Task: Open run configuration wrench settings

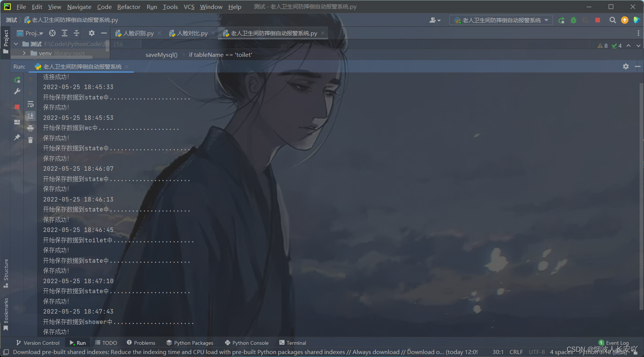Action: pos(17,91)
